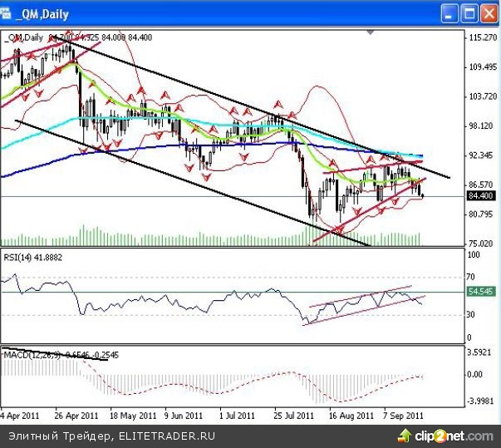Select the current price label 84.400

pyautogui.click(x=481, y=196)
